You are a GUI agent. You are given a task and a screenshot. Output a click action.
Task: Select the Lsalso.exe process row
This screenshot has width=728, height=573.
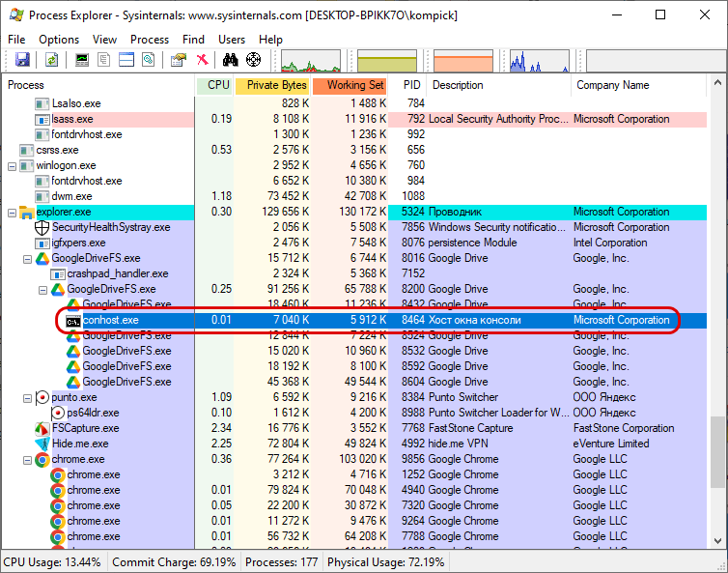pos(354,103)
